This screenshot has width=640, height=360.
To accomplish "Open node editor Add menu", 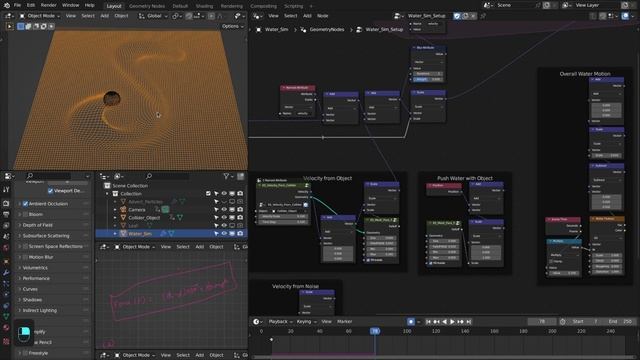I will (307, 16).
